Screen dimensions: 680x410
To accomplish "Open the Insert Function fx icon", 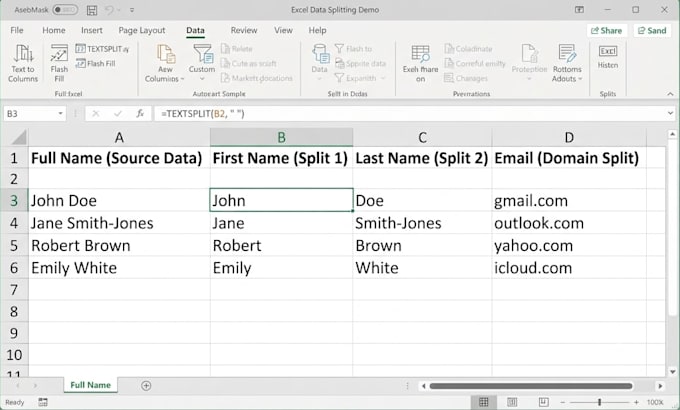I will pos(140,114).
